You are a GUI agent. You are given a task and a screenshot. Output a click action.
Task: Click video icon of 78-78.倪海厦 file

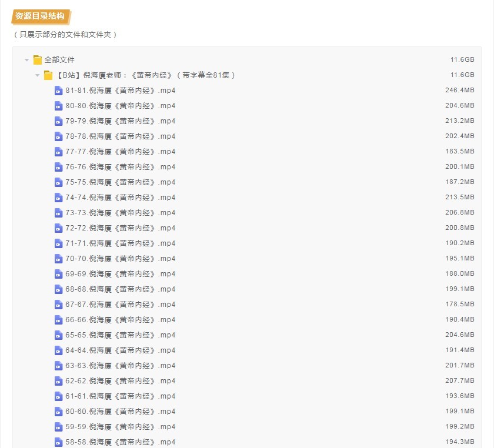[59, 136]
